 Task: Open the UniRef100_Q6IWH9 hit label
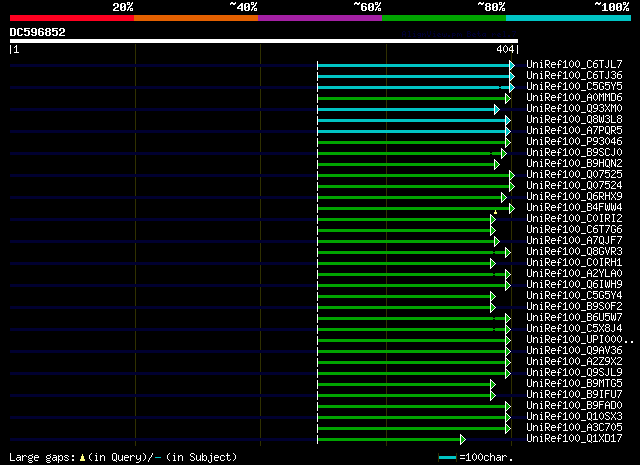(574, 285)
